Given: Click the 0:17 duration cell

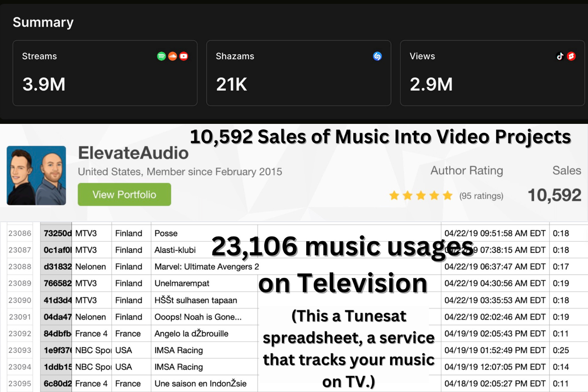Looking at the screenshot, I should point(568,267).
